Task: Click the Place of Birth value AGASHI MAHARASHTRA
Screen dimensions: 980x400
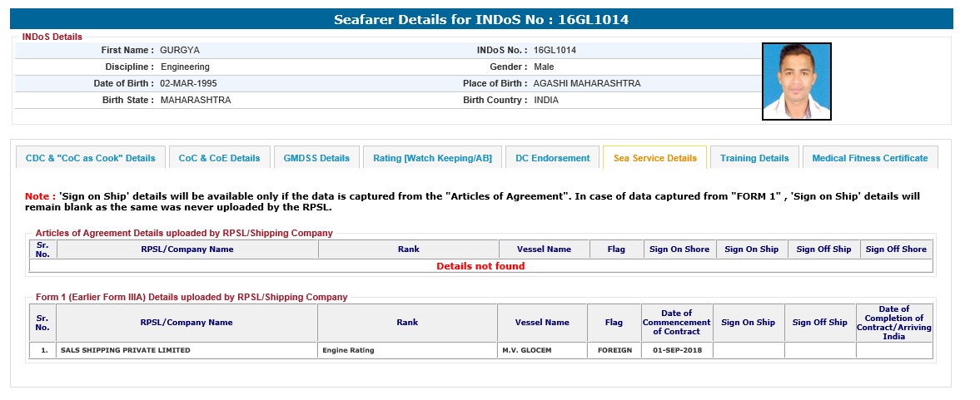Action: tap(587, 83)
